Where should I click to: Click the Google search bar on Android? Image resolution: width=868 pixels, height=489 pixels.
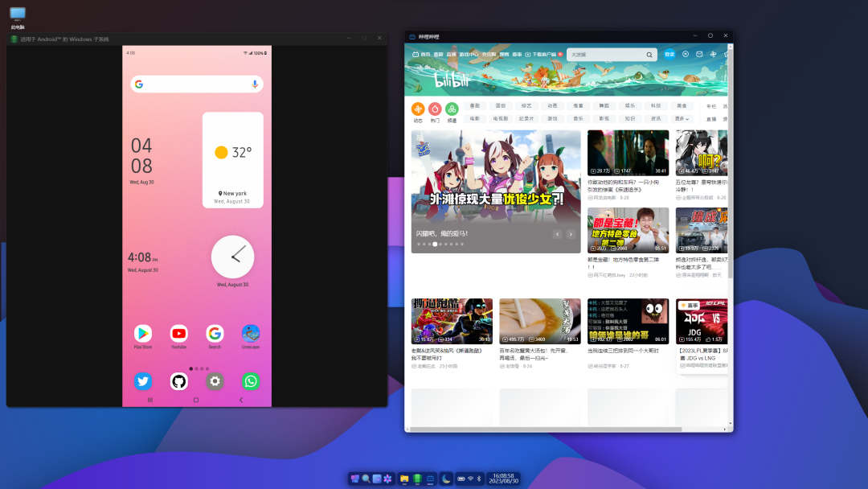point(197,84)
